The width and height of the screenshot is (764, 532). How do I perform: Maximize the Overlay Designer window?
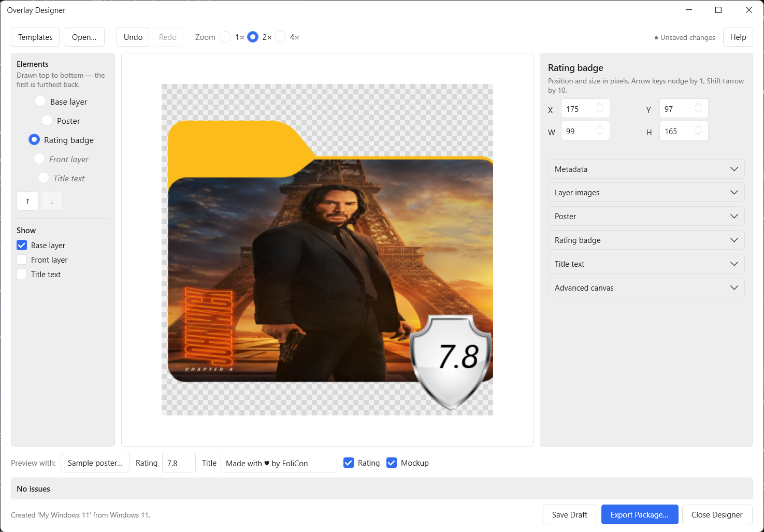coord(718,10)
